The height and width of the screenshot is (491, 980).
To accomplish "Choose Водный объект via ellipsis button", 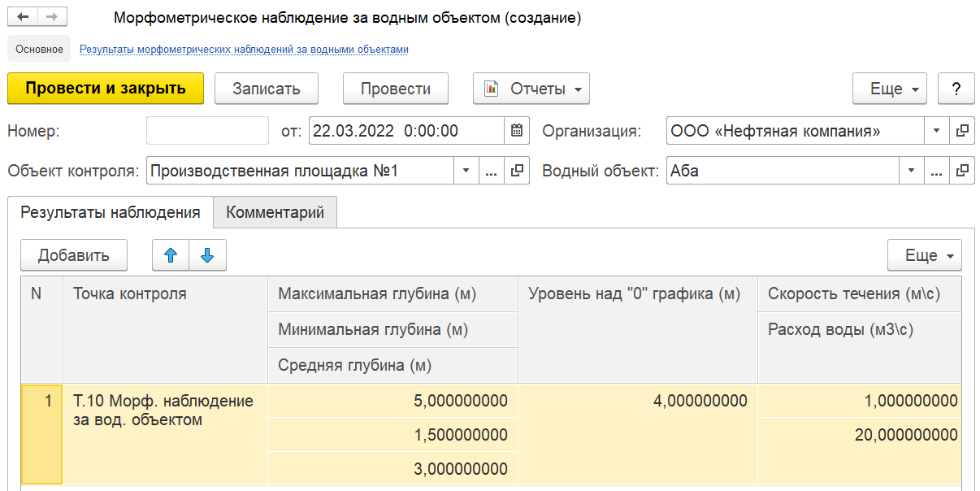I will coord(936,172).
